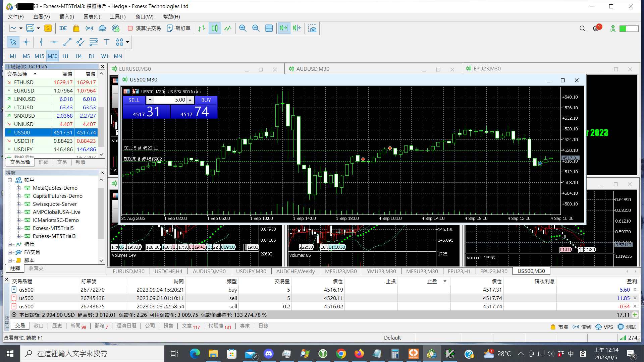This screenshot has width=644, height=362.
Task: Switch to 歷史 history tab
Action: (57, 326)
